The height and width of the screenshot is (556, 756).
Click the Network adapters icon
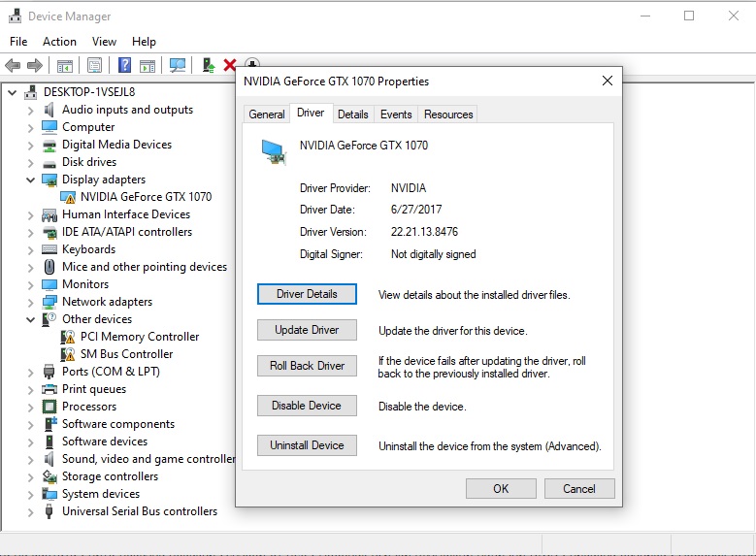[49, 302]
